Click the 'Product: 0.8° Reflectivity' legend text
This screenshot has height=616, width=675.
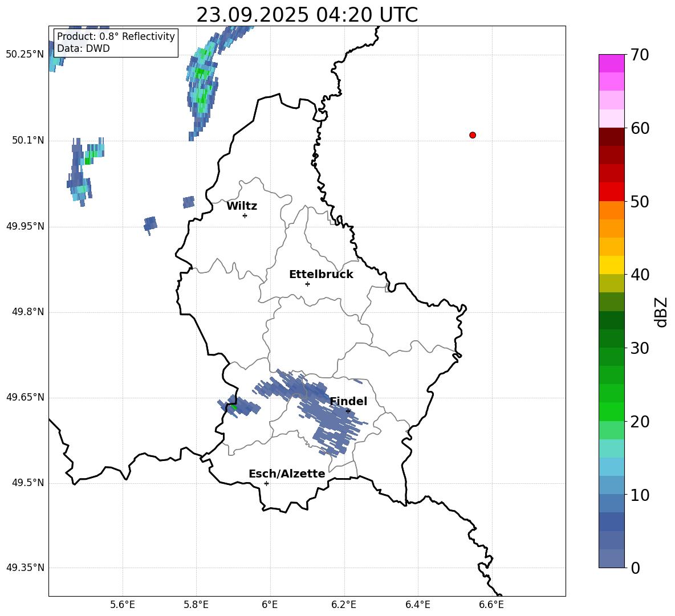click(x=116, y=36)
